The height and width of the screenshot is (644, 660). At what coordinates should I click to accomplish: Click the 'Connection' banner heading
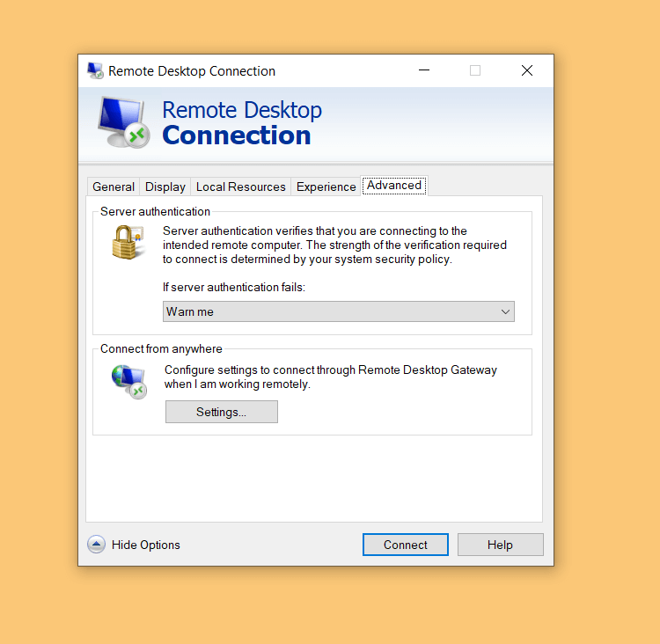(237, 135)
